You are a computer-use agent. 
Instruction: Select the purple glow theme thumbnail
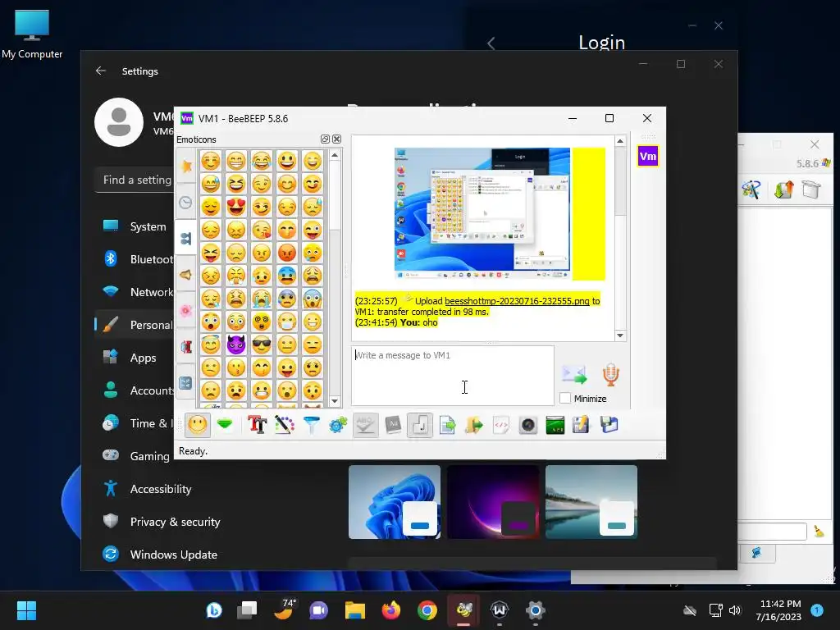(x=493, y=502)
